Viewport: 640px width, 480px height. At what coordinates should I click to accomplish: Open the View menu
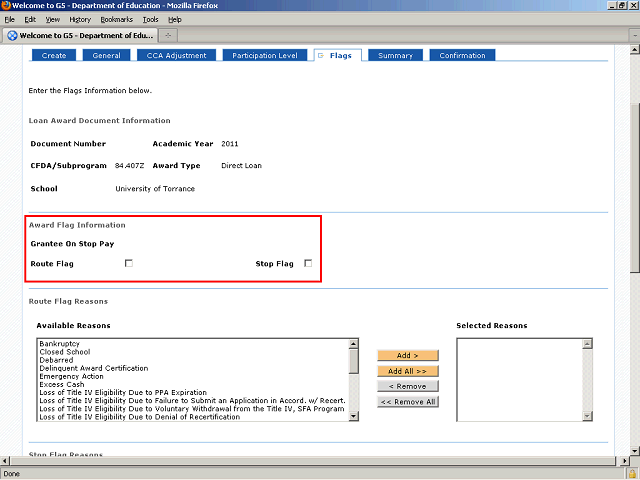(52, 20)
